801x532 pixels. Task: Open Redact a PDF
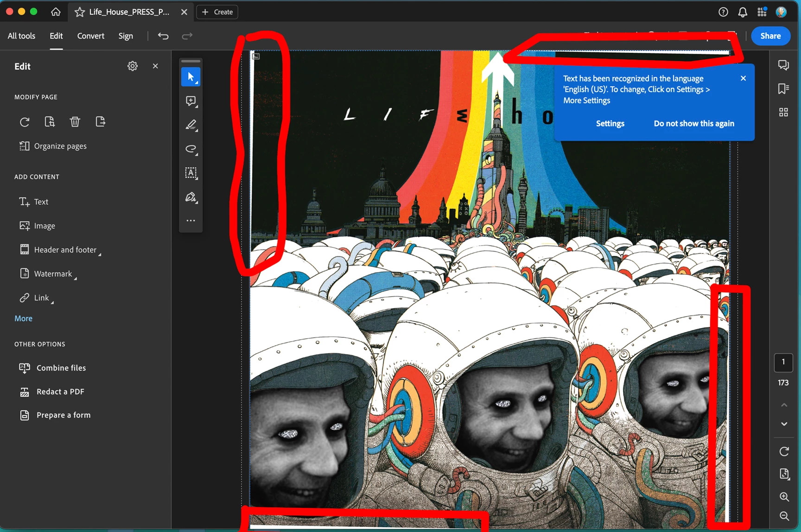51,392
